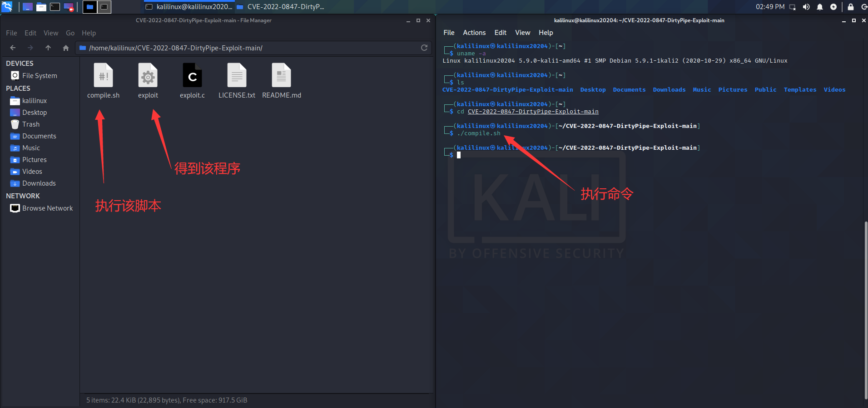Viewport: 868px width, 408px height.
Task: Open the File menu in File Manager
Action: (11, 33)
